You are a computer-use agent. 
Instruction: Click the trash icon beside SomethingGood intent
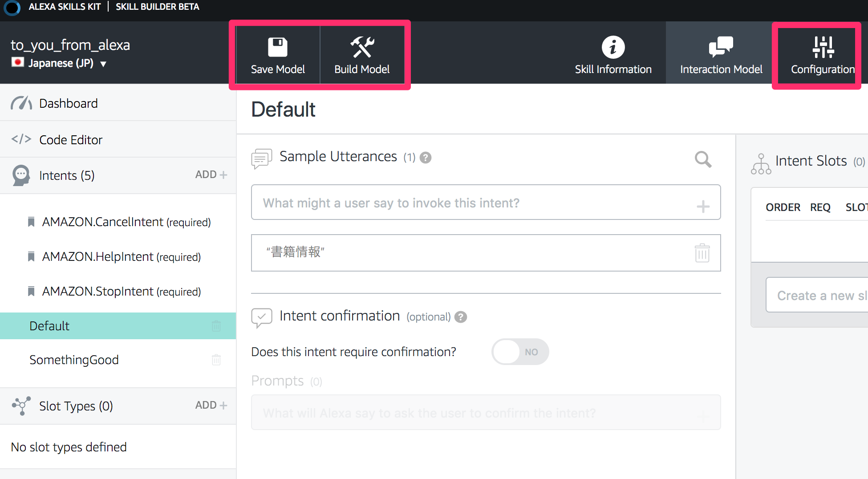click(216, 360)
